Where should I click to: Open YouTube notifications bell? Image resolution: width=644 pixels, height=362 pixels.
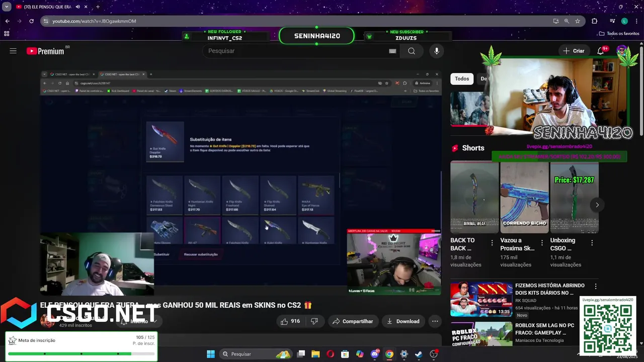pos(600,51)
